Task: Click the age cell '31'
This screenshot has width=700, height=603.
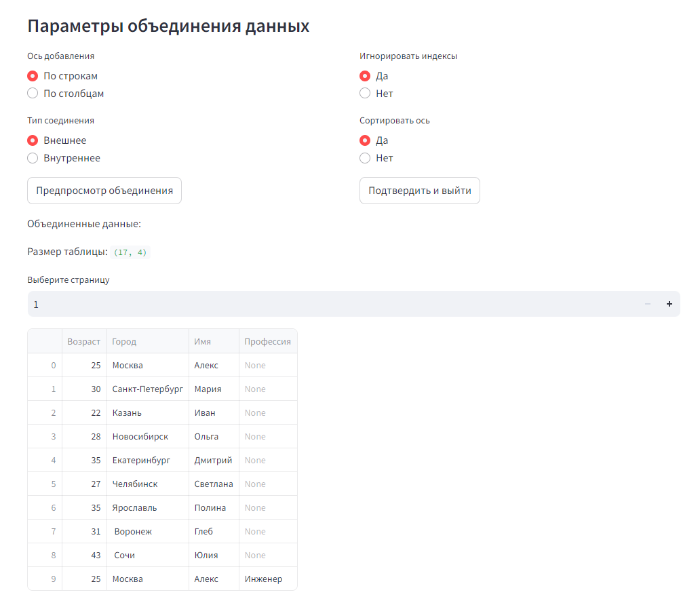Action: (84, 531)
